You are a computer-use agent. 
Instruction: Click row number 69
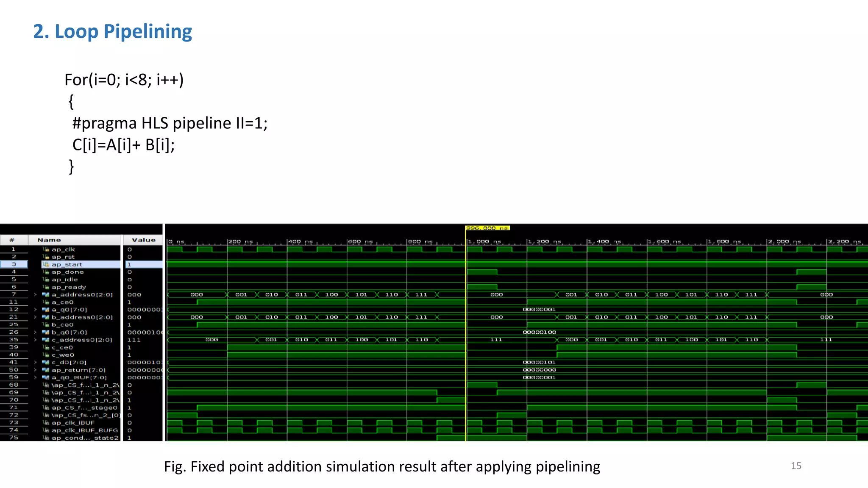14,393
